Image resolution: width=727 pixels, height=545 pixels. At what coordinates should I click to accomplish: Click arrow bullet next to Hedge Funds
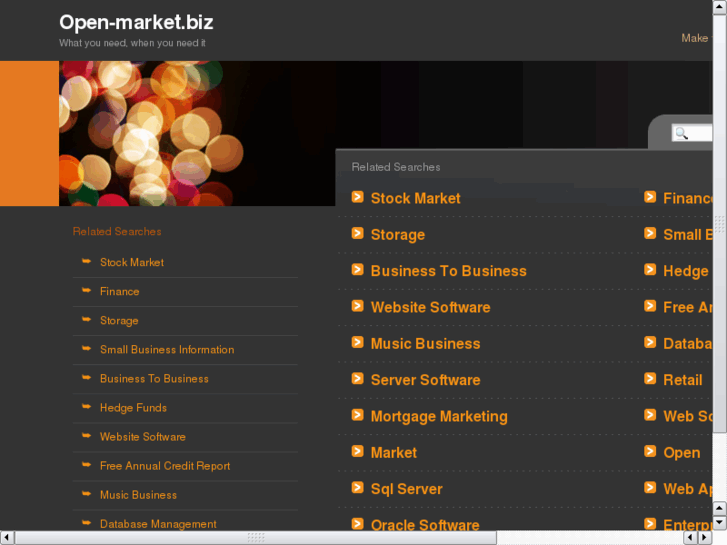[87, 407]
